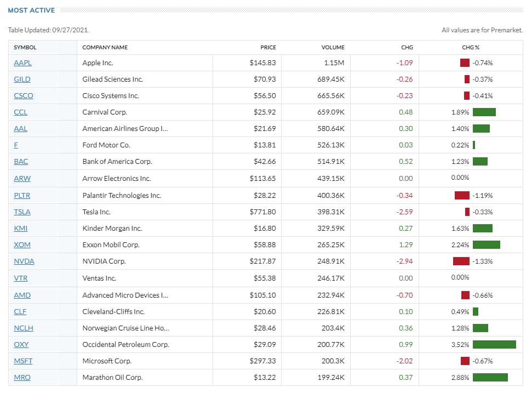This screenshot has width=532, height=393.
Task: Open the VTR symbol link
Action: point(21,278)
